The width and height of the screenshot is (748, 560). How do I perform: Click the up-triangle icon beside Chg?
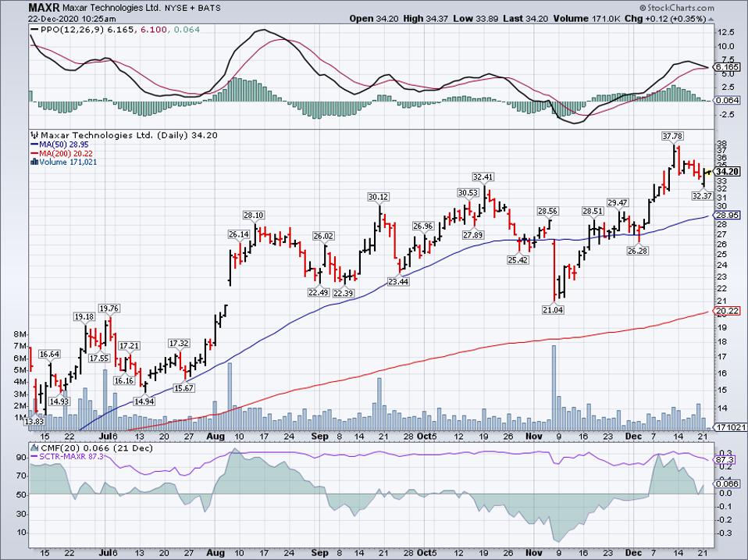[711, 19]
